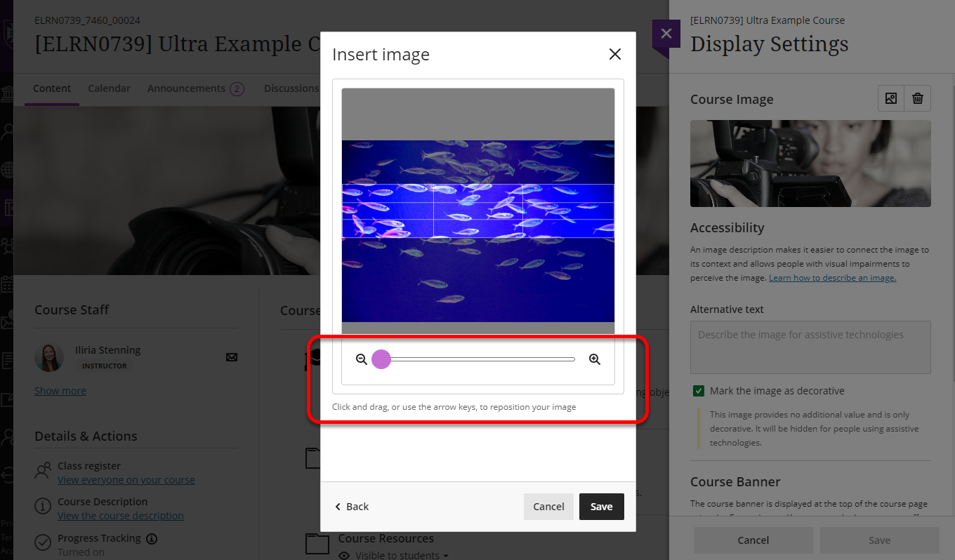Cancel the Insert image dialog
The image size is (955, 560).
[548, 507]
